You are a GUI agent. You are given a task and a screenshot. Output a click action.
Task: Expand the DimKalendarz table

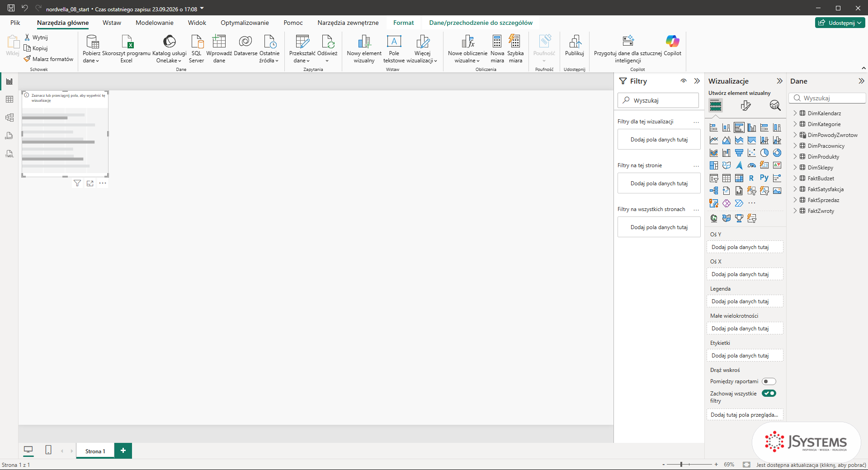(795, 113)
